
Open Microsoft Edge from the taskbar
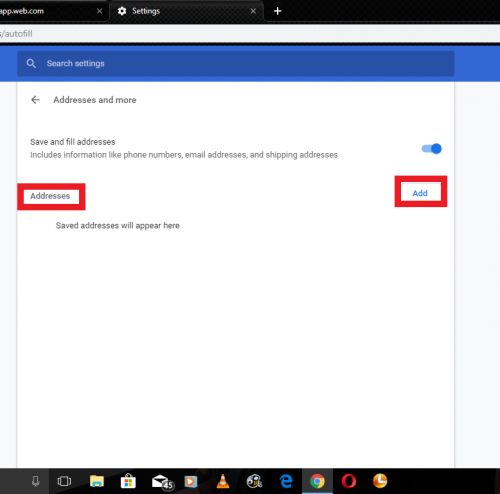pos(286,481)
